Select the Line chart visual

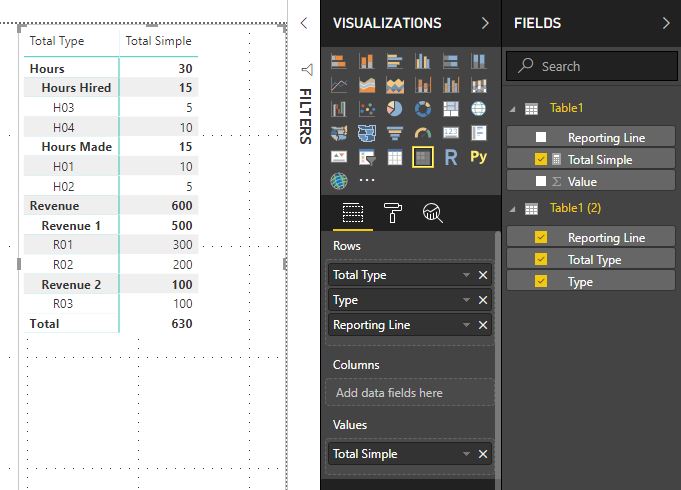pyautogui.click(x=339, y=85)
